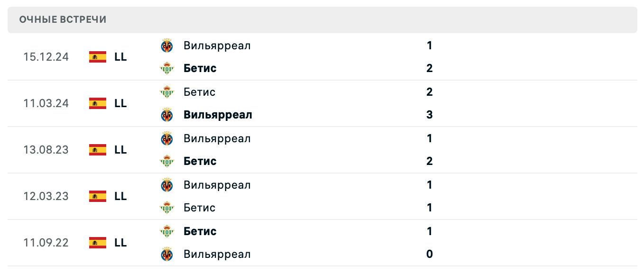
Task: Click Villarreal crest in 11.03.24 match
Action: pyautogui.click(x=167, y=115)
